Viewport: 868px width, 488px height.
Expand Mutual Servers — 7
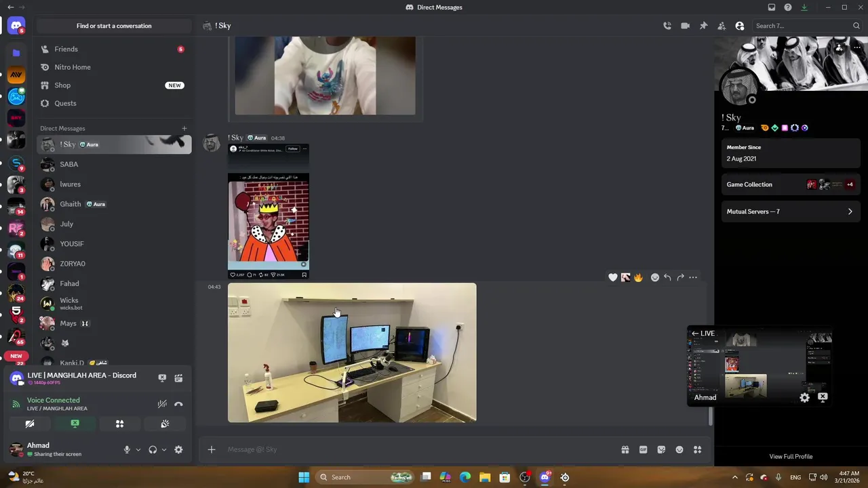tap(791, 211)
